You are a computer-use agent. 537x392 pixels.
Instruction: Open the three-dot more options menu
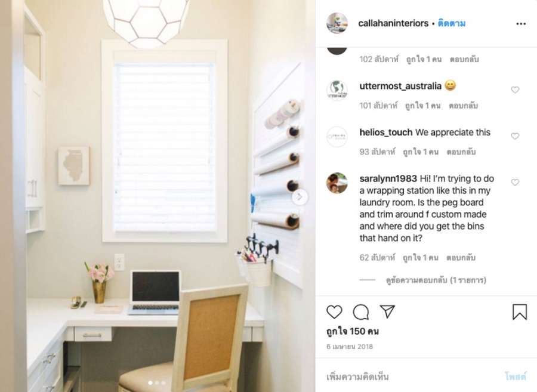point(521,24)
